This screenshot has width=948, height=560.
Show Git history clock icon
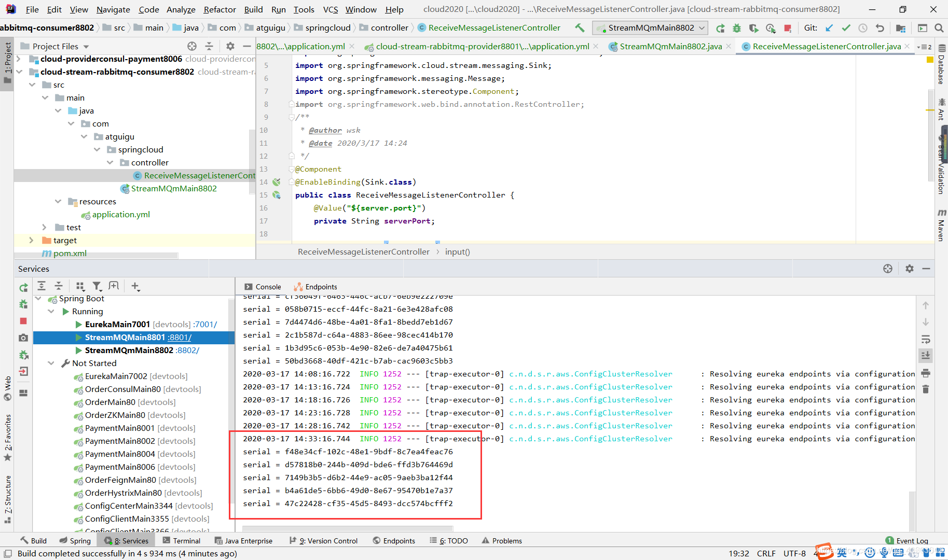point(862,28)
